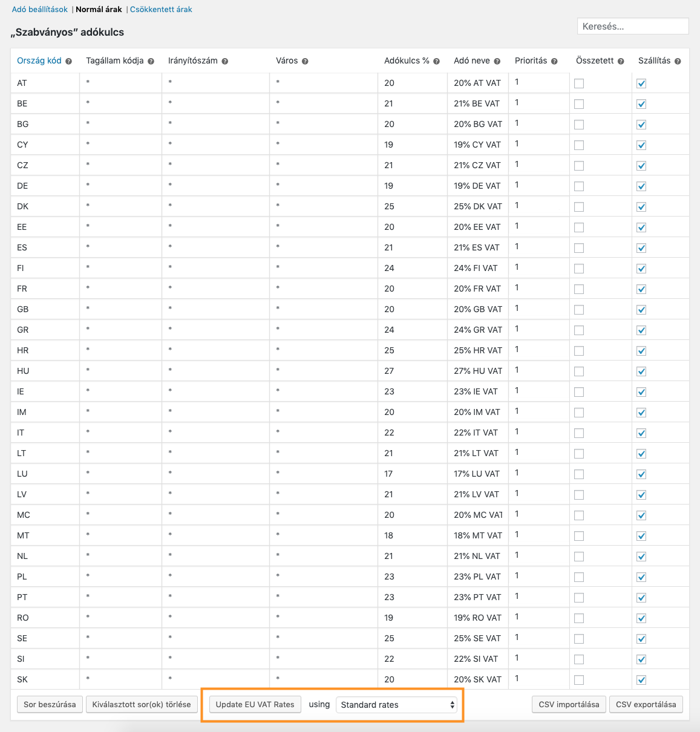This screenshot has height=732, width=700.
Task: Open help icon for Összetett column
Action: click(621, 60)
